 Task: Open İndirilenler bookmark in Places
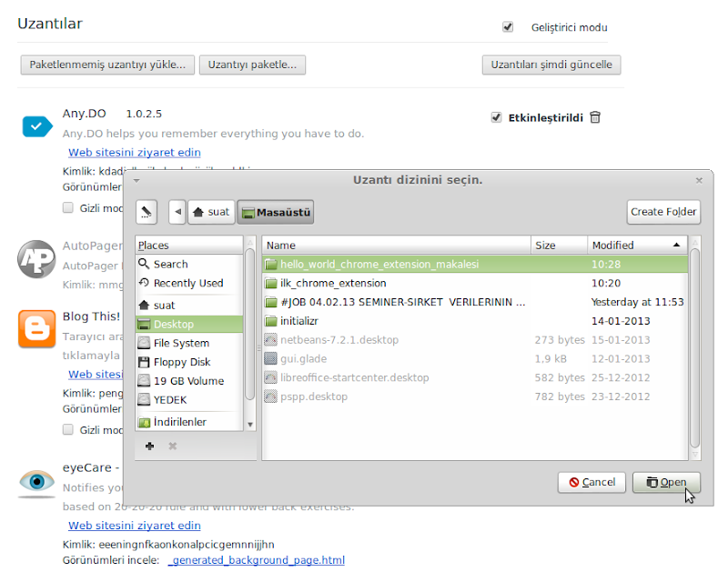point(189,422)
